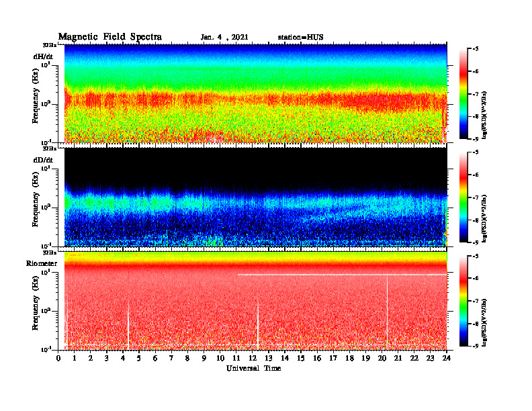This screenshot has height=411, width=532.
Task: Click the "-5" label on the dH/dt color scale
Action: point(475,49)
